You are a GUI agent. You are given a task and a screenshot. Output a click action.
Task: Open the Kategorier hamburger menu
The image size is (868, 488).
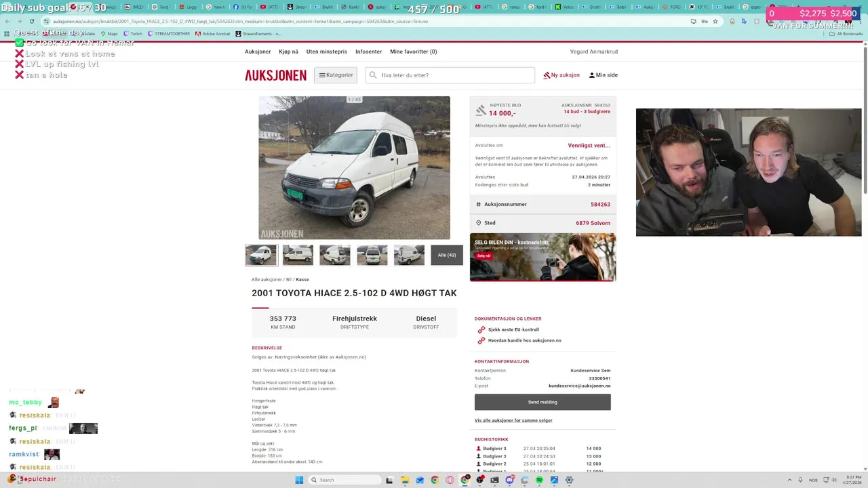(336, 75)
